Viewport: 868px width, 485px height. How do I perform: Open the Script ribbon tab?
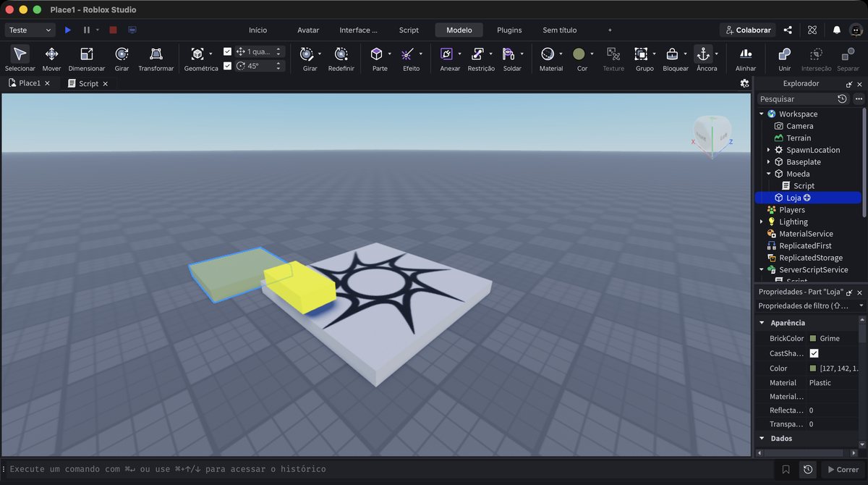(x=409, y=30)
